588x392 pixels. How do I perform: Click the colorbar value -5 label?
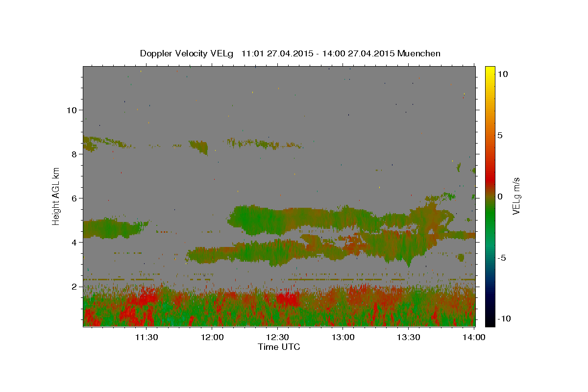point(501,258)
